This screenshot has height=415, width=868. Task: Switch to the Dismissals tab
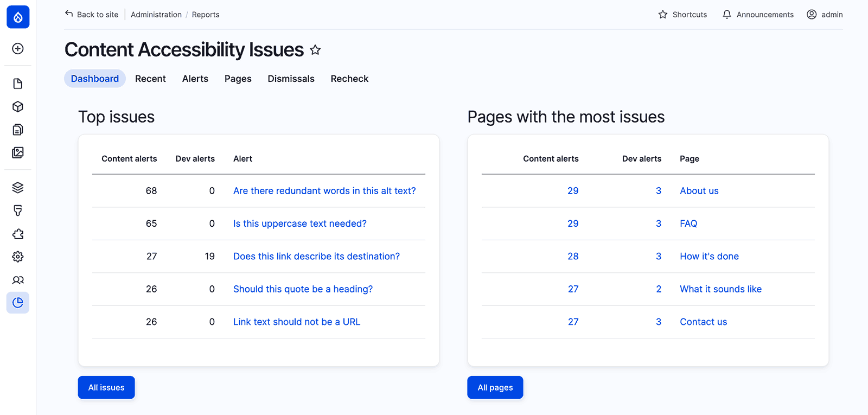click(x=291, y=79)
